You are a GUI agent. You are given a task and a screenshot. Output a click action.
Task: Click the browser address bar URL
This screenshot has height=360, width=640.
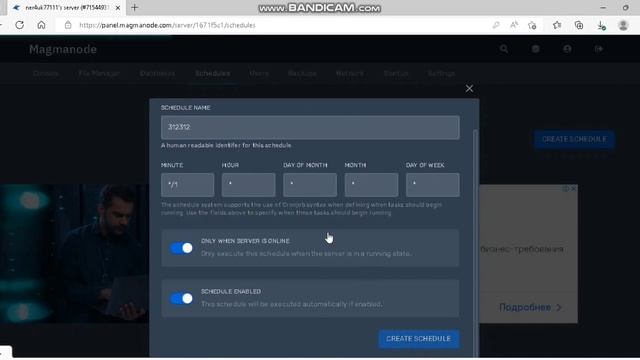[x=167, y=25]
